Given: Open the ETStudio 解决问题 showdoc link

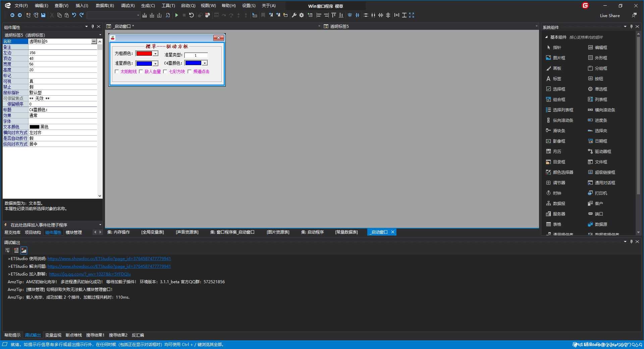Looking at the screenshot, I should pyautogui.click(x=109, y=266).
